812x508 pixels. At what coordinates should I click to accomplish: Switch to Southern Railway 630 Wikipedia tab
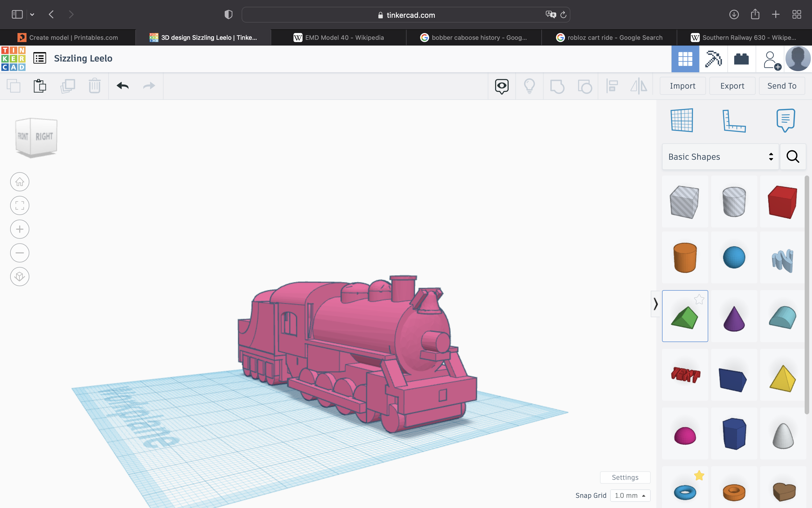pyautogui.click(x=744, y=38)
